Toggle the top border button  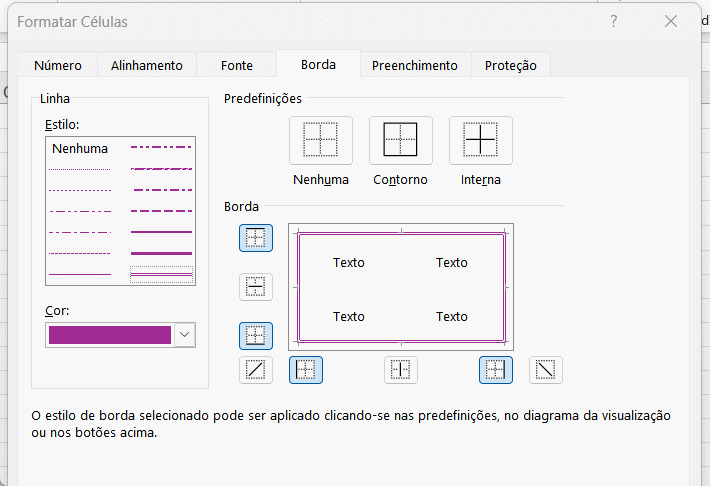256,238
